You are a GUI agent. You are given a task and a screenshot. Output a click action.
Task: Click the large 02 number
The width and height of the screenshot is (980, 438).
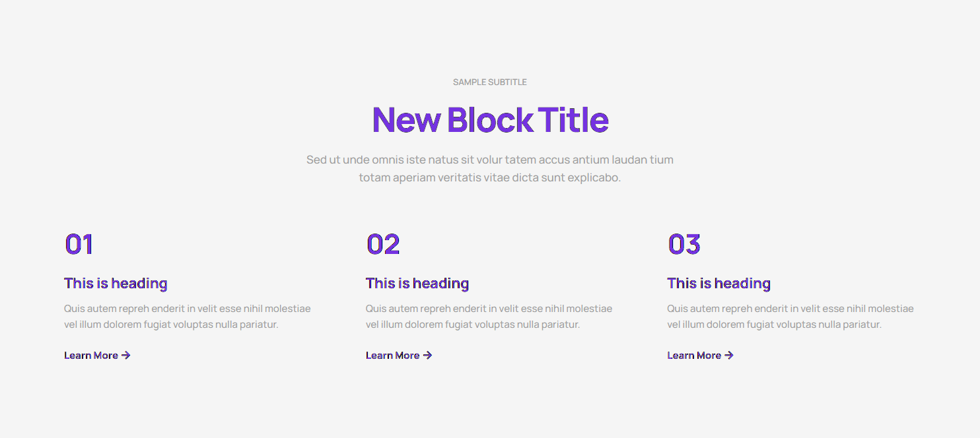383,245
